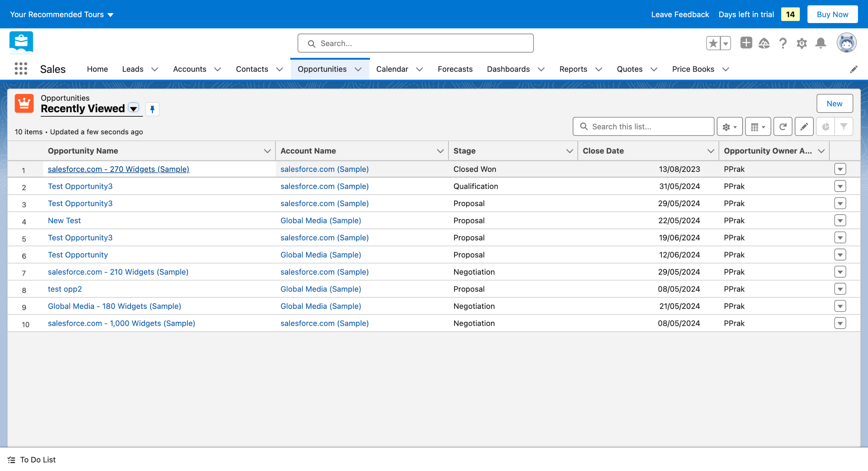Open the list view picker dropdown
The height and width of the screenshot is (471, 868).
pyautogui.click(x=134, y=109)
